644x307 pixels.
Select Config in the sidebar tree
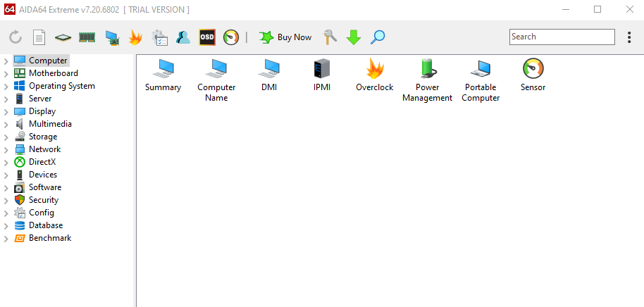point(34,213)
